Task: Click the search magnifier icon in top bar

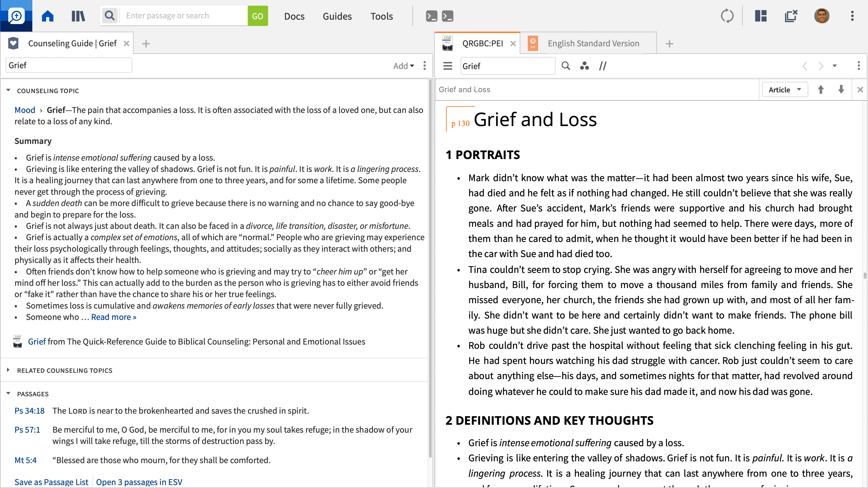Action: [109, 16]
